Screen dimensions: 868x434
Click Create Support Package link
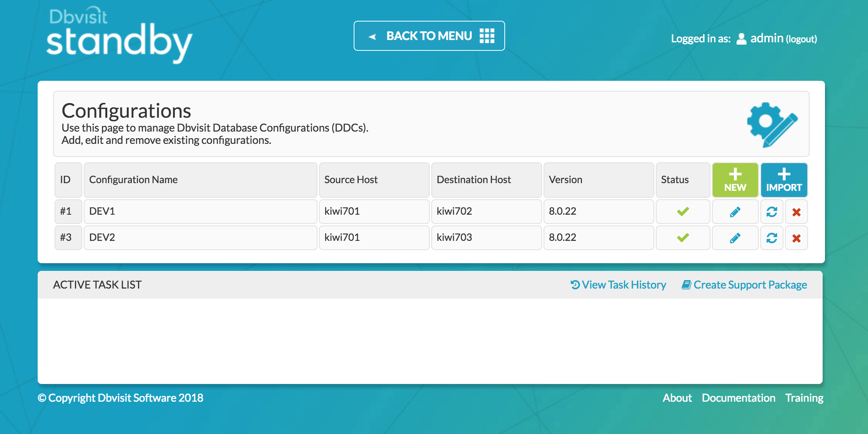(x=744, y=285)
